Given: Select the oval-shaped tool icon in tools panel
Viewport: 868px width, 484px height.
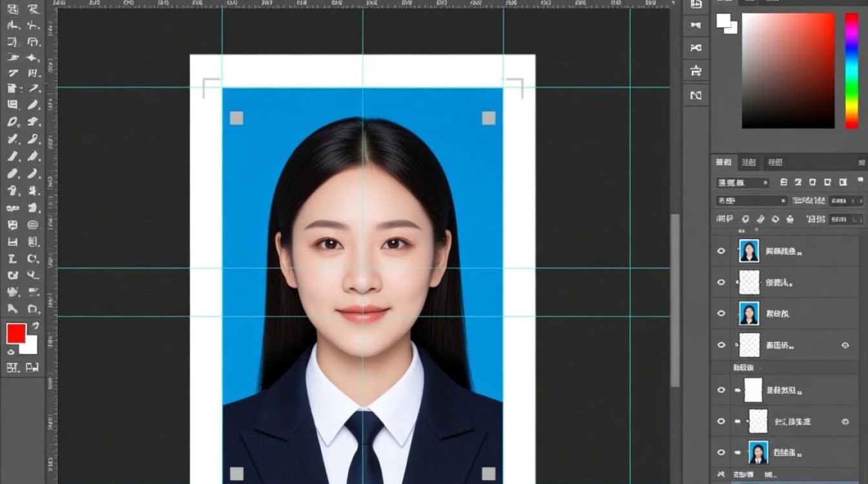Looking at the screenshot, I should (x=33, y=225).
